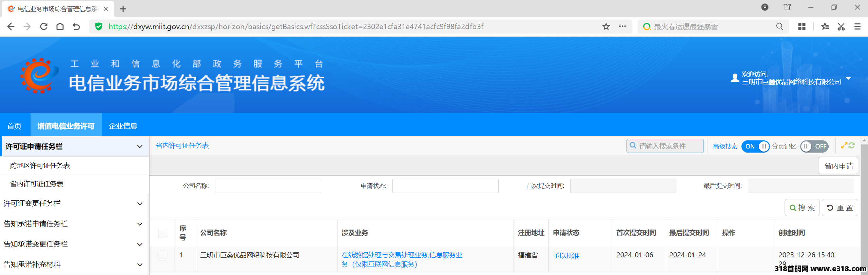Click the scissors screenshot icon
Viewport: 868px width, 275px height.
pyautogui.click(x=841, y=26)
